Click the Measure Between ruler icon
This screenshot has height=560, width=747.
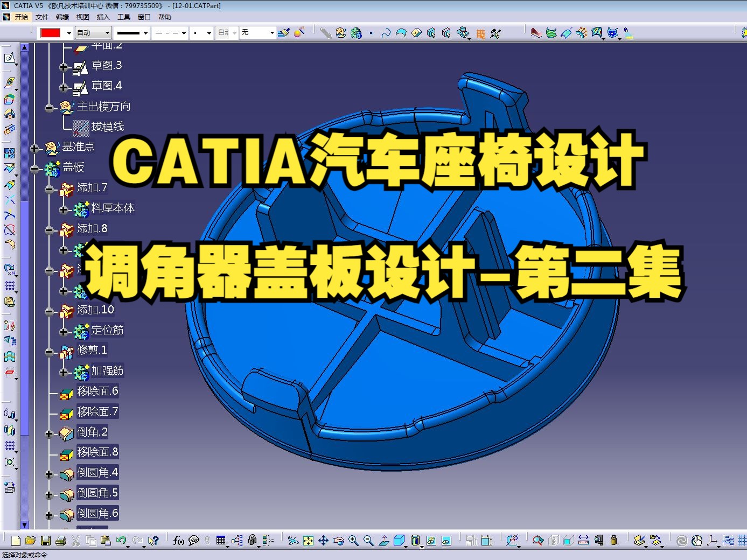coord(583,541)
